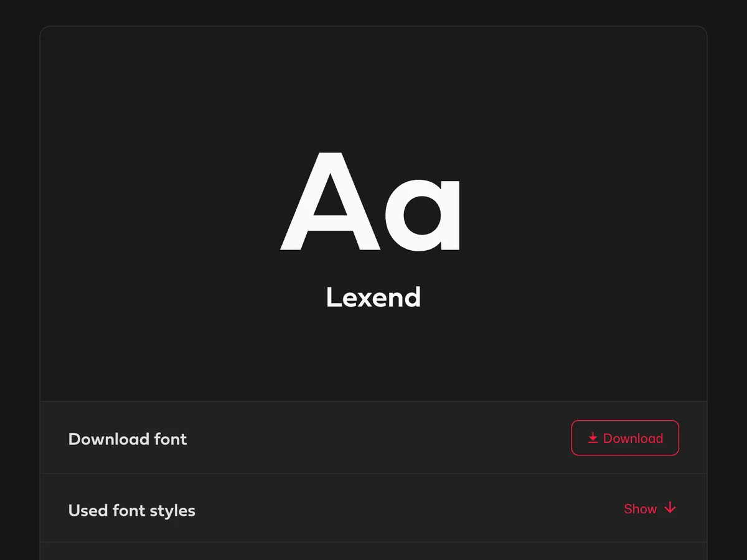Image resolution: width=747 pixels, height=560 pixels.
Task: Click the Download button
Action: coord(625,438)
